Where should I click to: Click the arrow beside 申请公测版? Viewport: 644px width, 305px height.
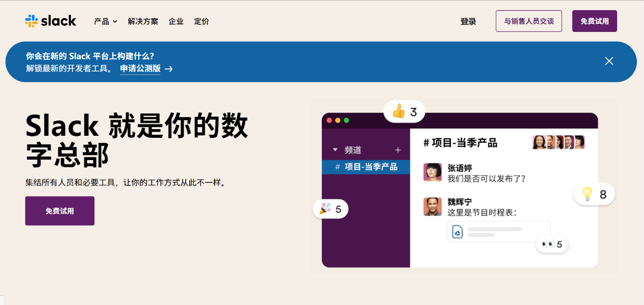coord(169,69)
